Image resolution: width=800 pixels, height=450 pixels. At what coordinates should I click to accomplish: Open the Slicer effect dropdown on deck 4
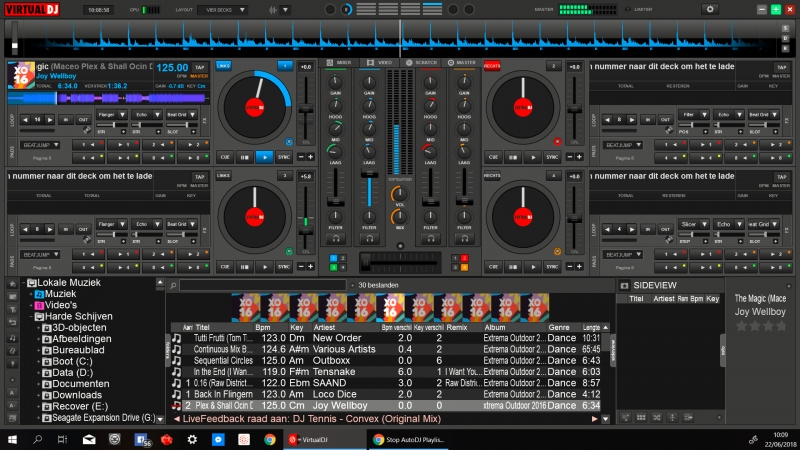coord(694,224)
